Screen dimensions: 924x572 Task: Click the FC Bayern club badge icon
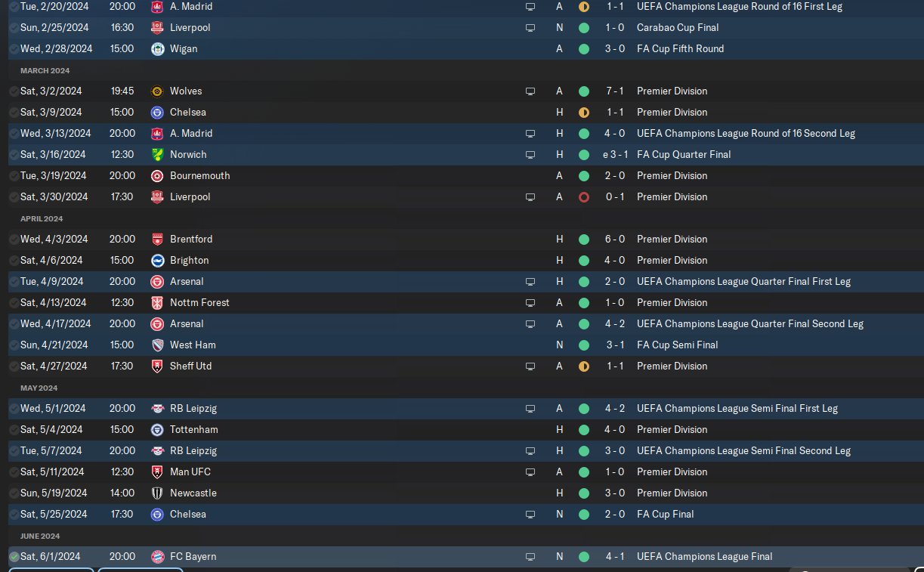point(157,557)
